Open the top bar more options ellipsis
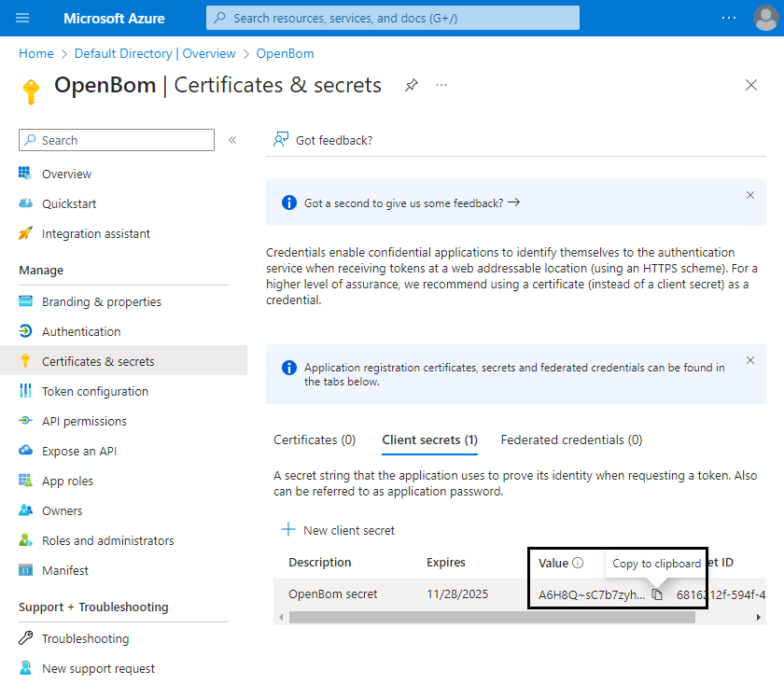The image size is (784, 698). click(729, 18)
